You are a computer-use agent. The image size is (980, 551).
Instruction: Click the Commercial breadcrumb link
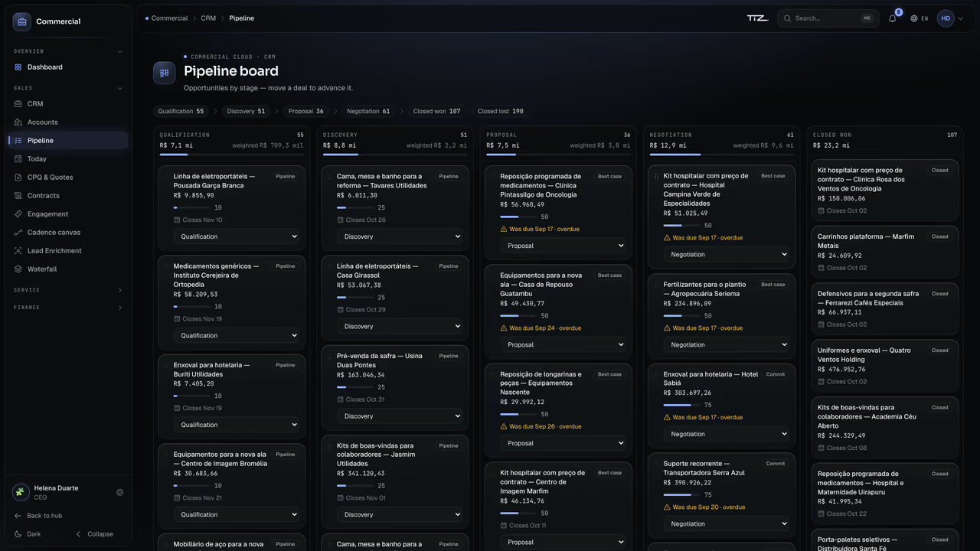(169, 18)
